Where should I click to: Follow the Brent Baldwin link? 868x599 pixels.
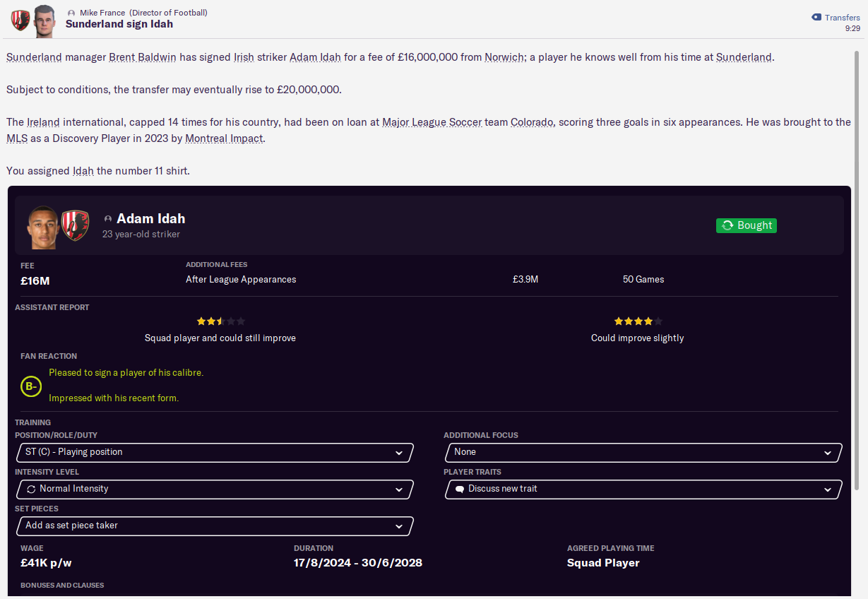click(143, 57)
